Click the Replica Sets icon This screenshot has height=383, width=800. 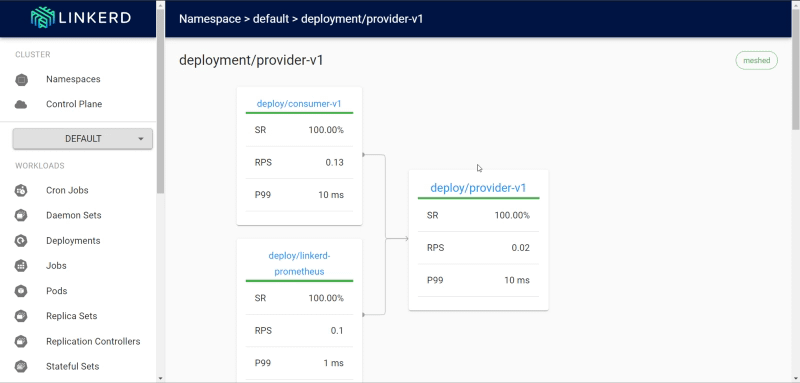pyautogui.click(x=21, y=316)
